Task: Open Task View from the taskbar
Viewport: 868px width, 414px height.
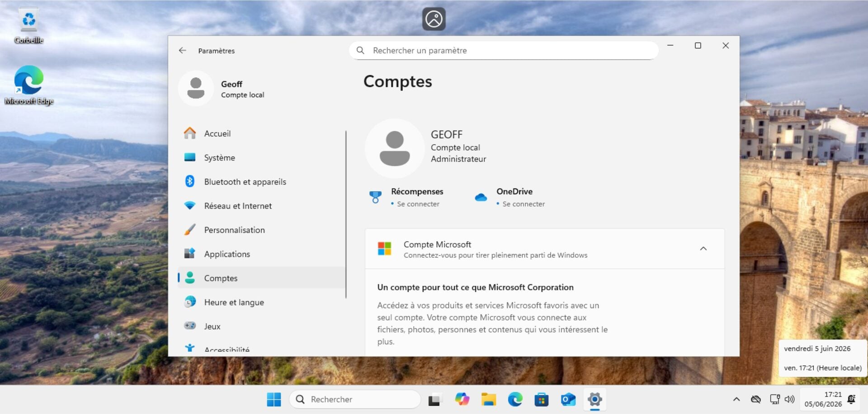Action: click(x=434, y=400)
